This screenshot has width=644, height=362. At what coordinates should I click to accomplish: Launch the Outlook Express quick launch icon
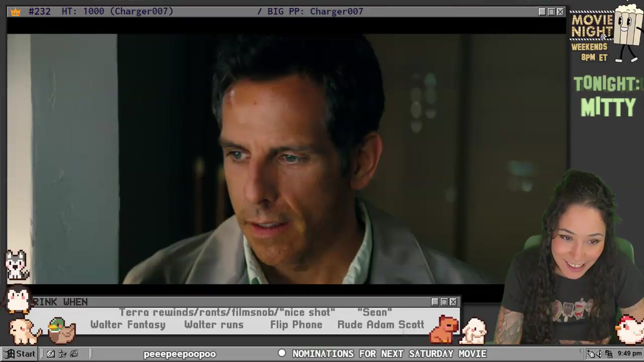tap(62, 354)
